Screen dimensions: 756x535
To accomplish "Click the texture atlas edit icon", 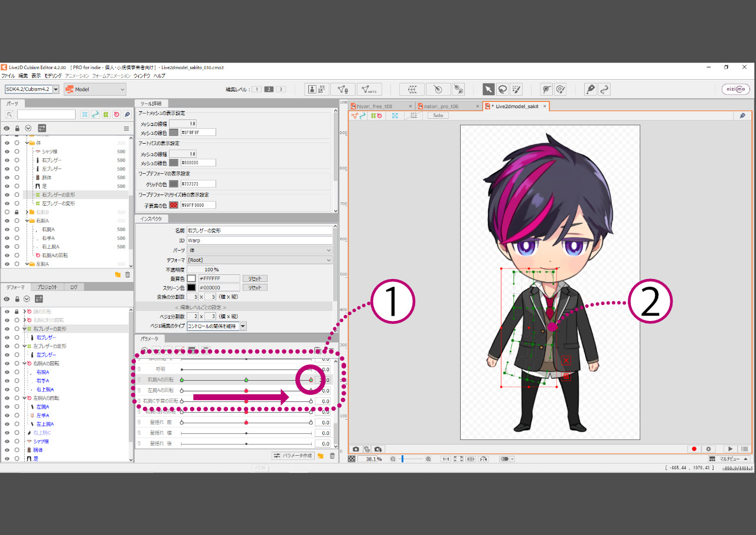I will point(317,89).
